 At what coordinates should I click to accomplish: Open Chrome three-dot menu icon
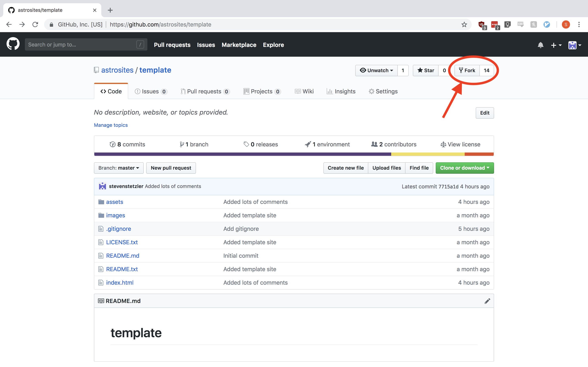click(579, 24)
